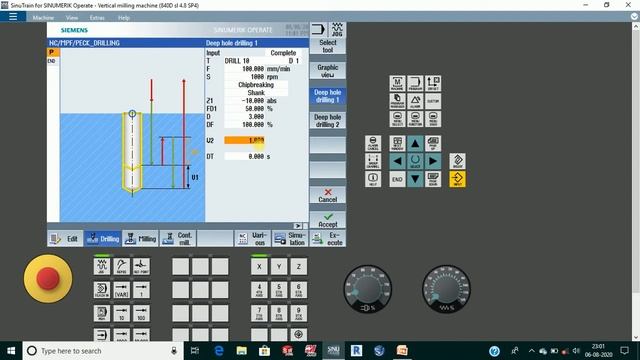The height and width of the screenshot is (360, 640).
Task: Open the View menu
Action: pos(72,18)
